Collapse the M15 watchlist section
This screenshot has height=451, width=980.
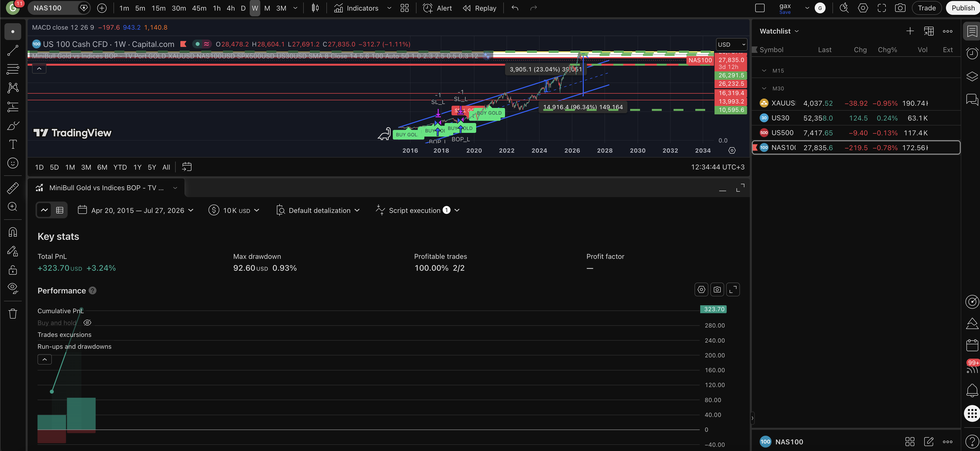[764, 71]
